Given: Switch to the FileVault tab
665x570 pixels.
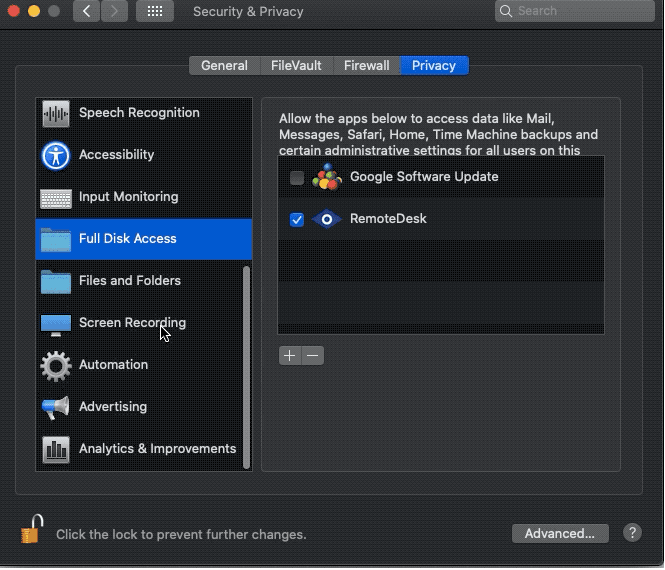Looking at the screenshot, I should [296, 66].
